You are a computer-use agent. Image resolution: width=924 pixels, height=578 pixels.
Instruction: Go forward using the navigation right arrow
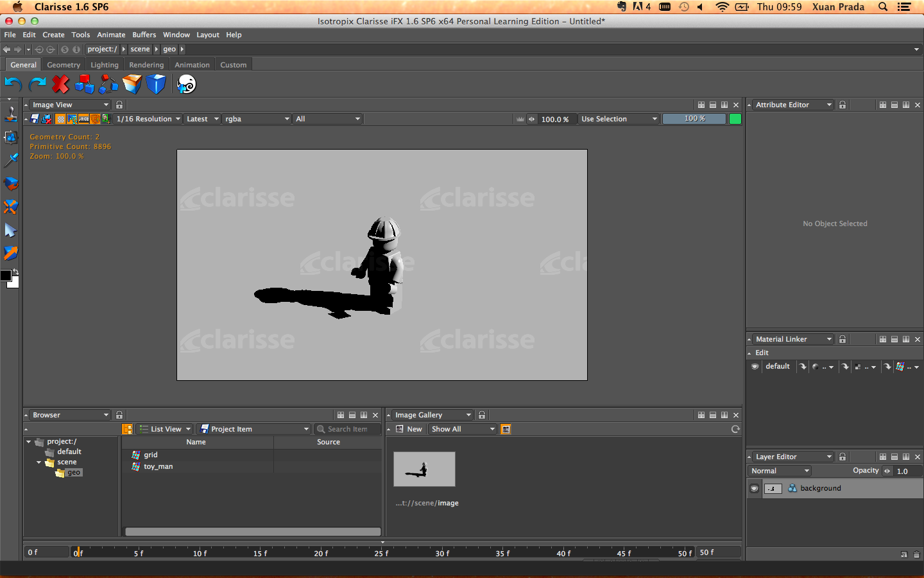coord(18,49)
